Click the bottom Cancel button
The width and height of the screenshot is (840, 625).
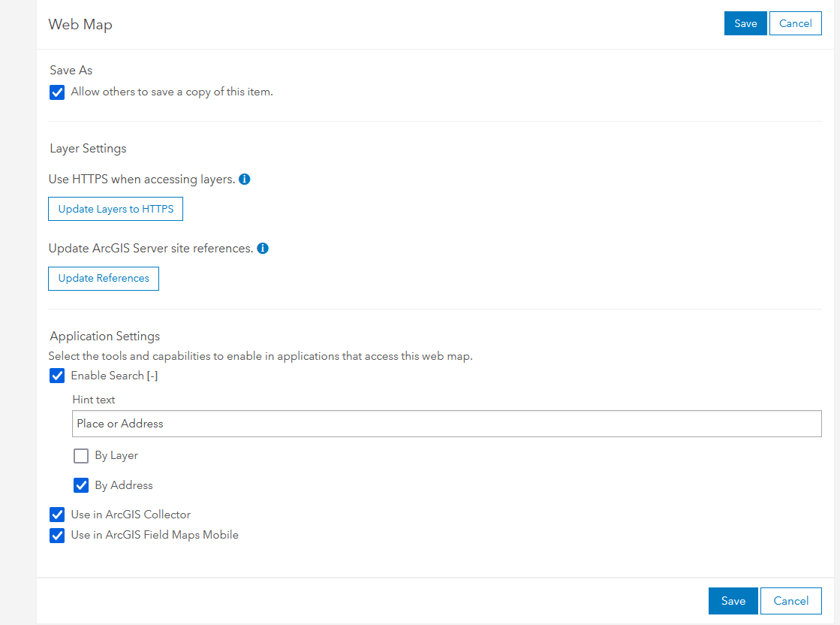coord(790,600)
